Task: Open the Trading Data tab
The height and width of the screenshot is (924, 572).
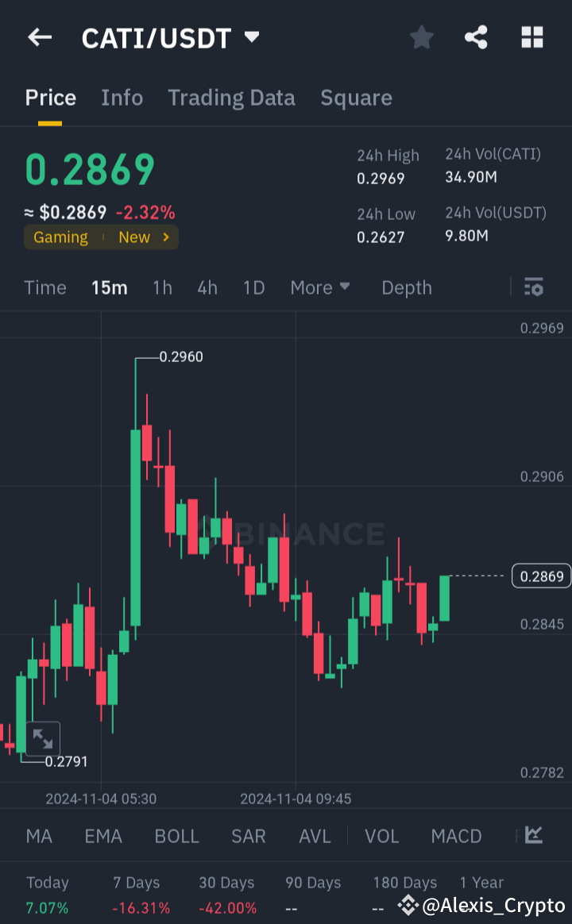Action: click(x=231, y=97)
